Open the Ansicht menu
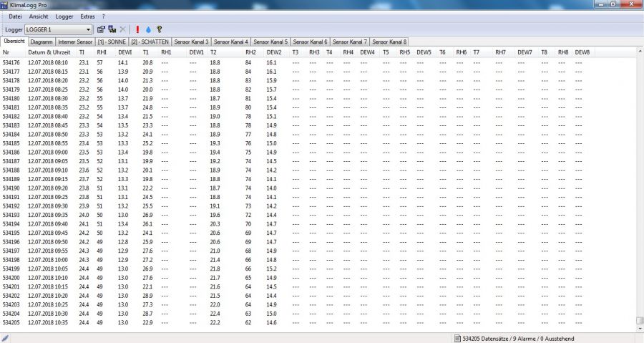This screenshot has height=343, width=644. point(39,16)
